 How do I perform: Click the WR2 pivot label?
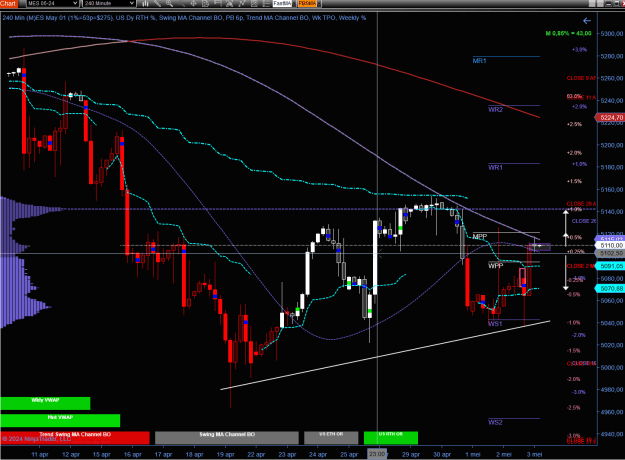pyautogui.click(x=495, y=110)
